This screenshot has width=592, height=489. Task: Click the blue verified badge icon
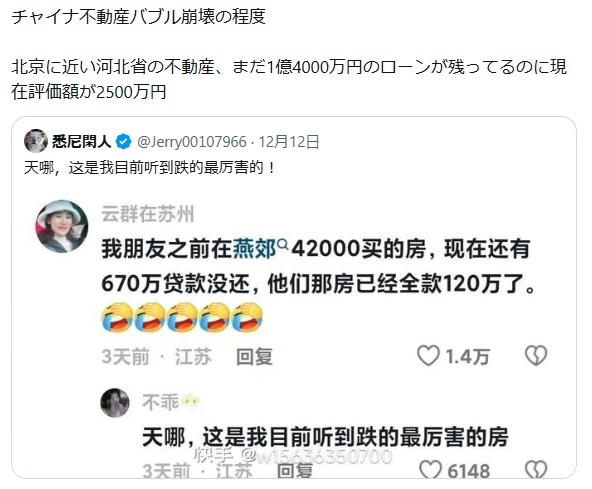[123, 142]
